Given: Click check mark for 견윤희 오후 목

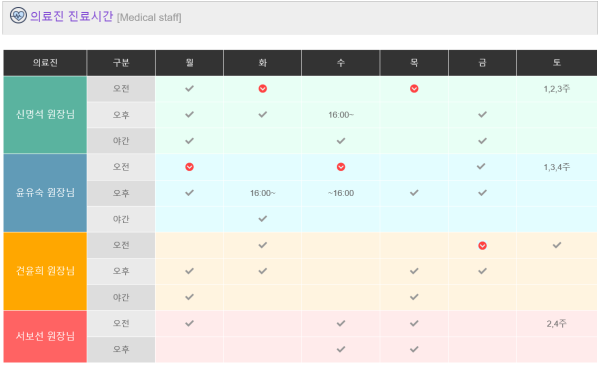Looking at the screenshot, I should 414,271.
